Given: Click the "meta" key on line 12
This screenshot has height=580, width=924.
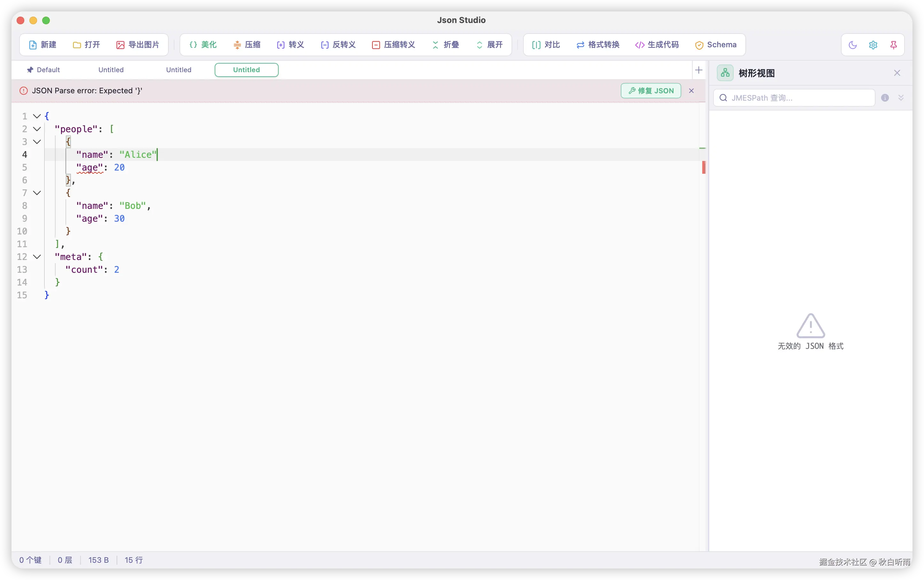Looking at the screenshot, I should tap(71, 257).
